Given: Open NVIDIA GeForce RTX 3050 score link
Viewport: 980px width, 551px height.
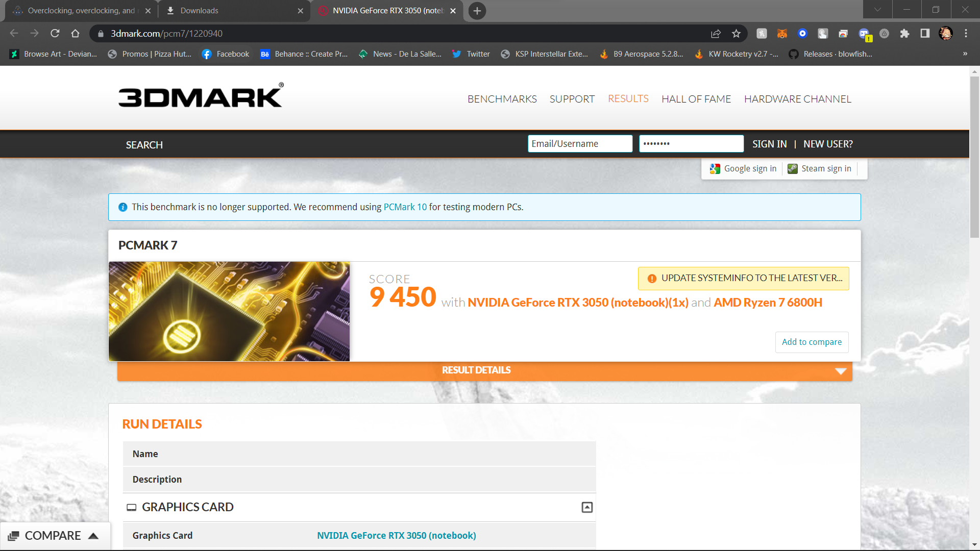Looking at the screenshot, I should pyautogui.click(x=578, y=303).
